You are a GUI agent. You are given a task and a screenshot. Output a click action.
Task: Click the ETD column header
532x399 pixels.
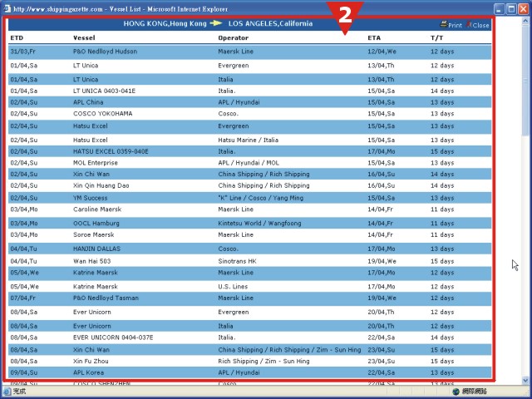click(x=17, y=37)
